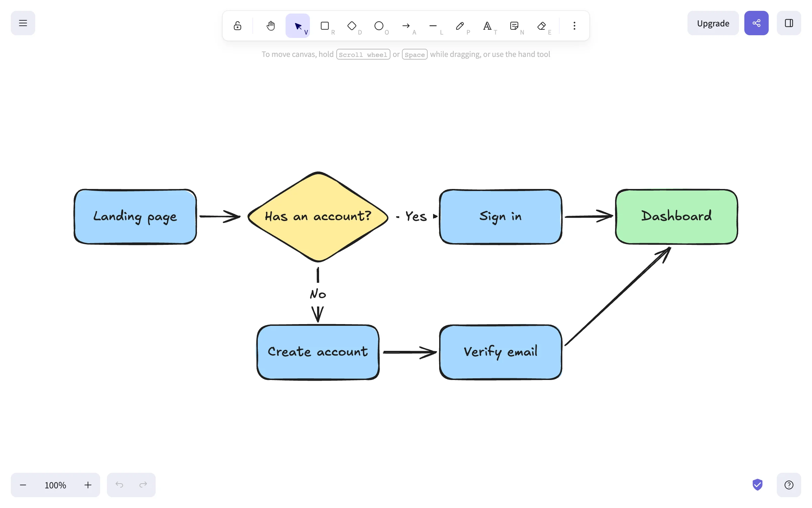The image size is (812, 508).
Task: Choose the sticky Note tool
Action: (514, 26)
